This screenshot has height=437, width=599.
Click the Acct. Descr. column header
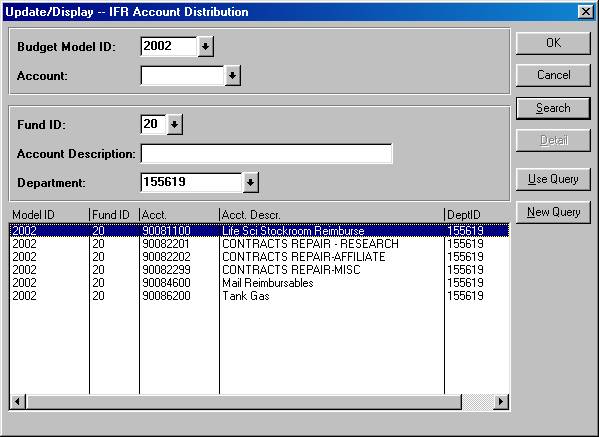point(332,215)
